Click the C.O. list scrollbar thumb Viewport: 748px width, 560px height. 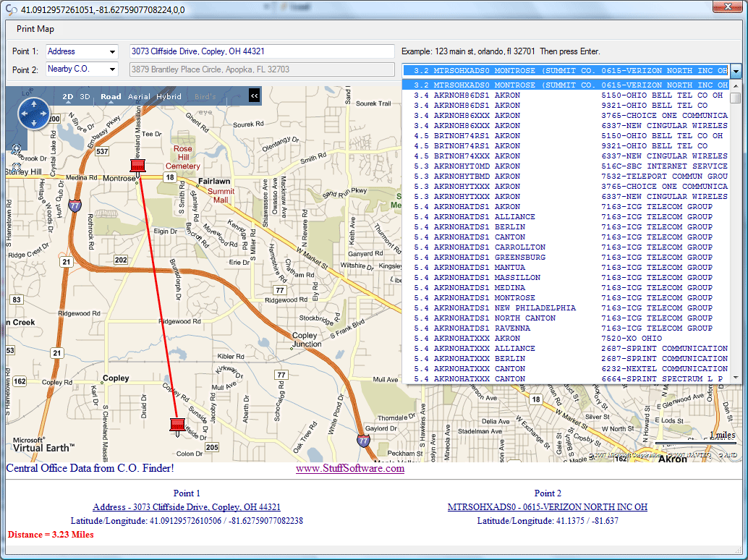pos(736,97)
